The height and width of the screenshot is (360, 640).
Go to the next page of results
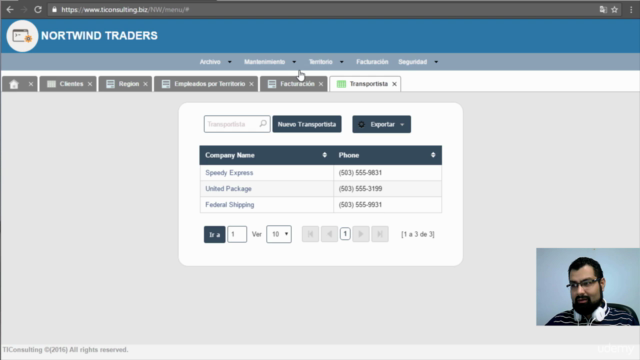tap(361, 234)
